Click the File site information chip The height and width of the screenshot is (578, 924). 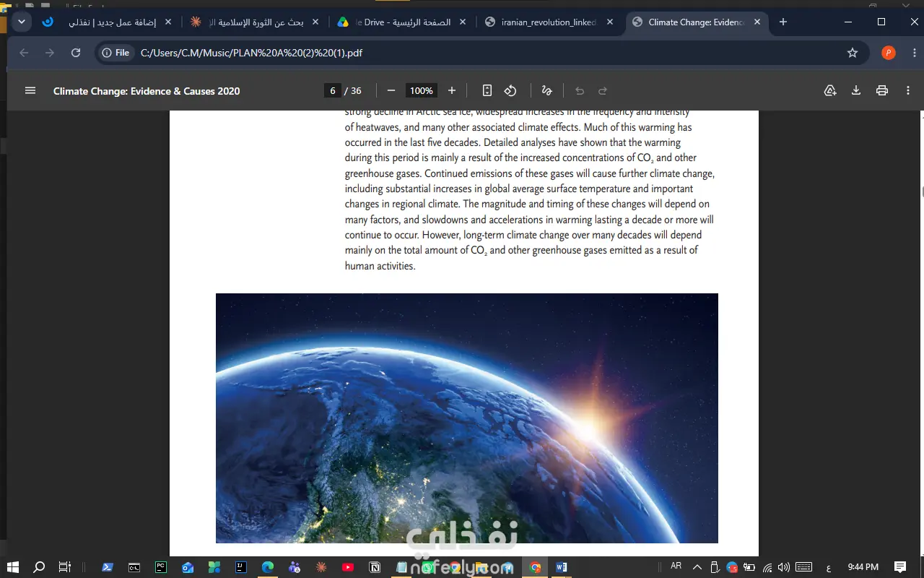[115, 53]
